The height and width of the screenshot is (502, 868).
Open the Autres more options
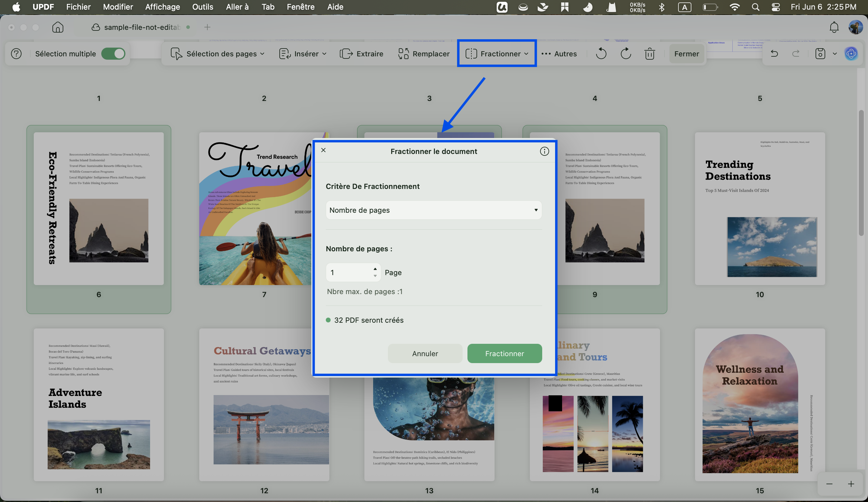pyautogui.click(x=559, y=54)
